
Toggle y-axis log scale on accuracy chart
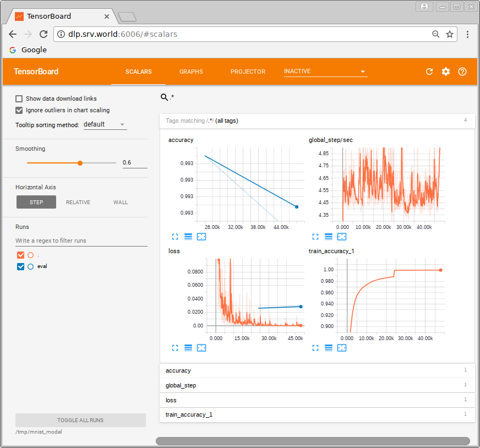coord(188,237)
